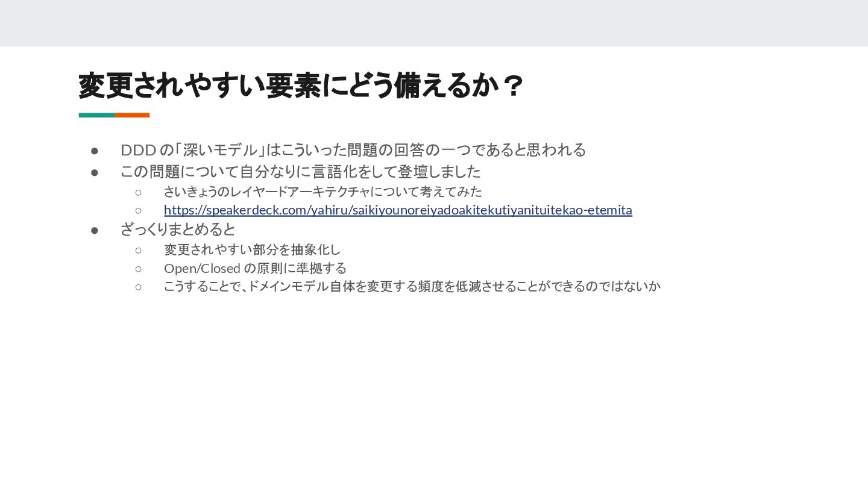Click the hollow bullet before さいきょうのレイヤードアーキテクチャ
868x488 pixels.
[x=139, y=192]
